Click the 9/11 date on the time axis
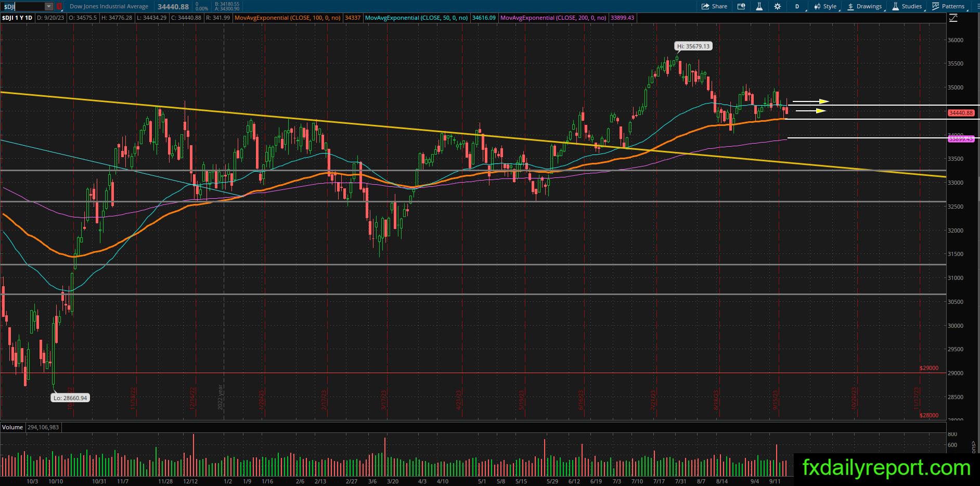This screenshot has height=486, width=980. [775, 481]
